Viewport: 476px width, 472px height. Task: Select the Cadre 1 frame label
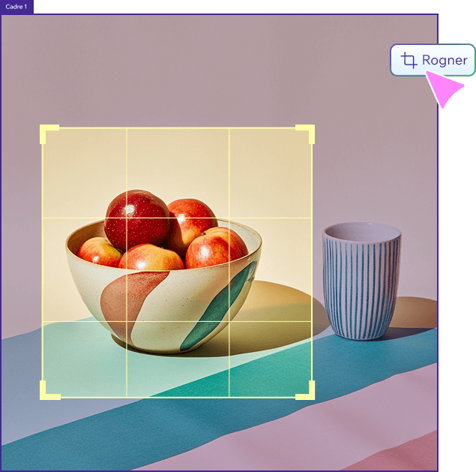[16, 7]
